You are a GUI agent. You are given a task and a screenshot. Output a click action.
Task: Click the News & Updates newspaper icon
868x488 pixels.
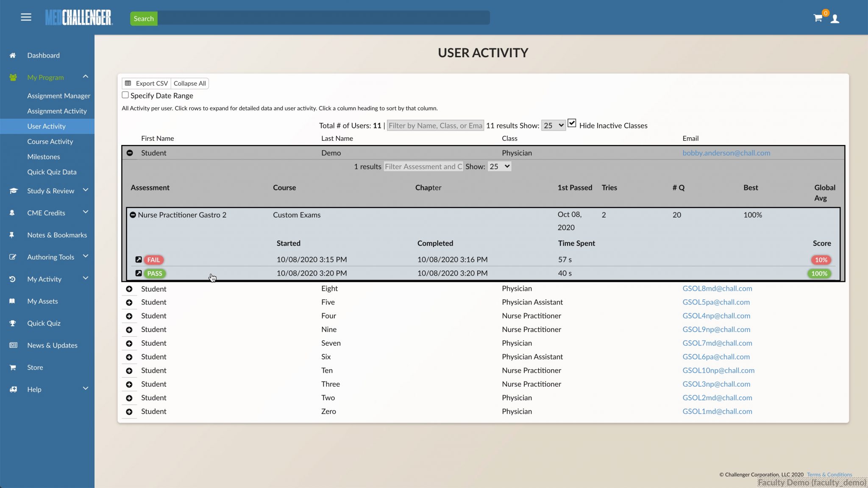(x=13, y=345)
